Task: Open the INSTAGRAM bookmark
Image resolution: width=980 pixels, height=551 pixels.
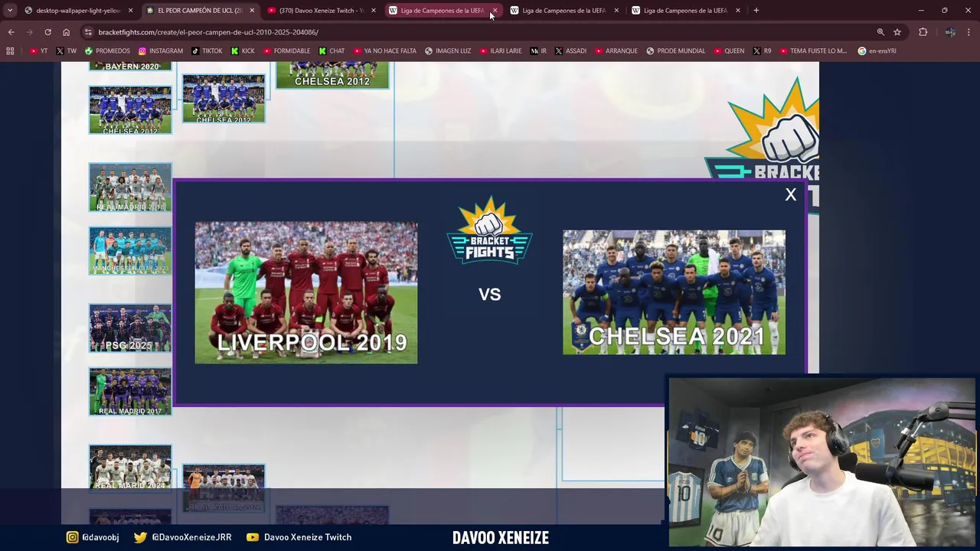Action: 161,51
